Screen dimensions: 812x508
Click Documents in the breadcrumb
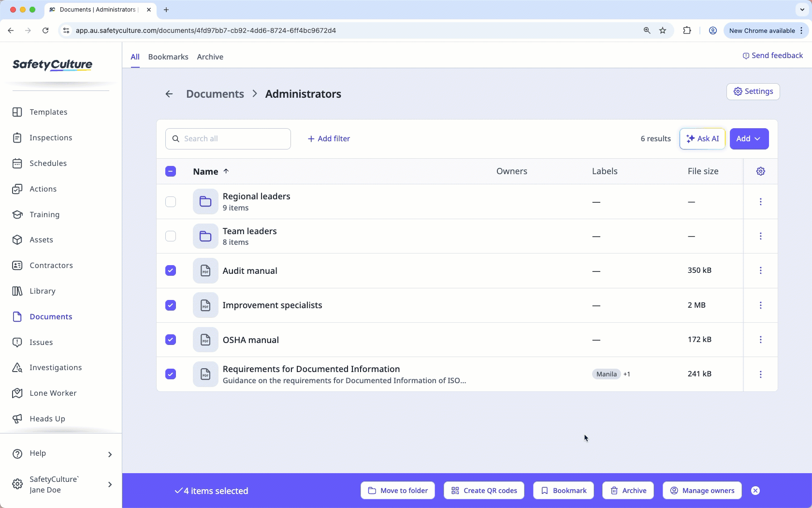tap(215, 94)
